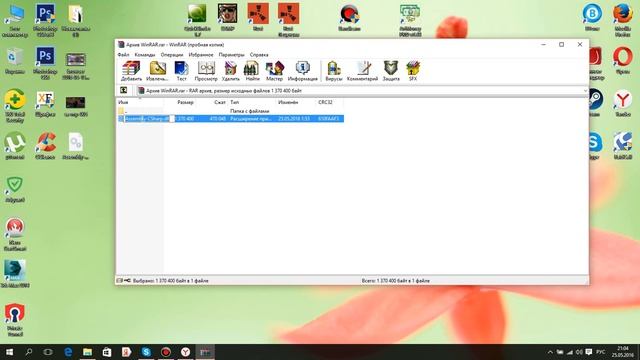Show archive Информация (Info)

coord(302,71)
